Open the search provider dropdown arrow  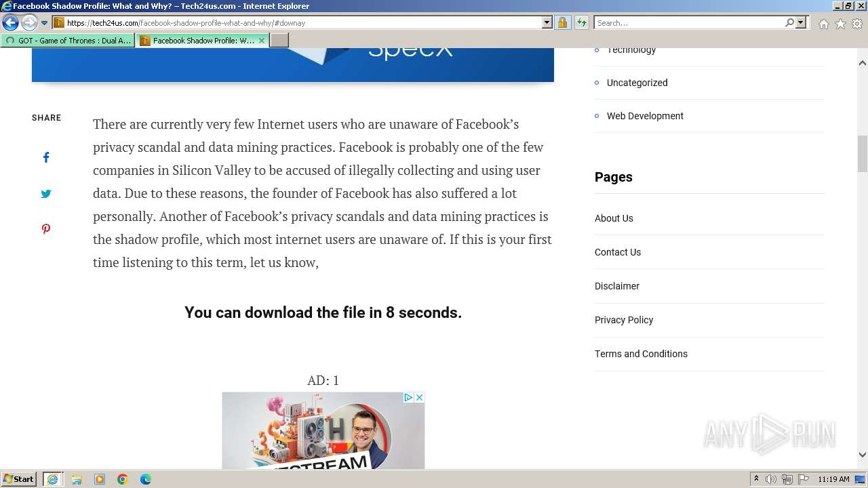click(801, 22)
